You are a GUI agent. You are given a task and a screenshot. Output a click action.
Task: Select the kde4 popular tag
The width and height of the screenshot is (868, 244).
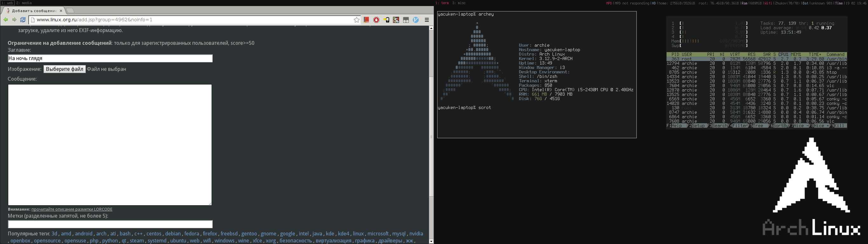pos(344,234)
